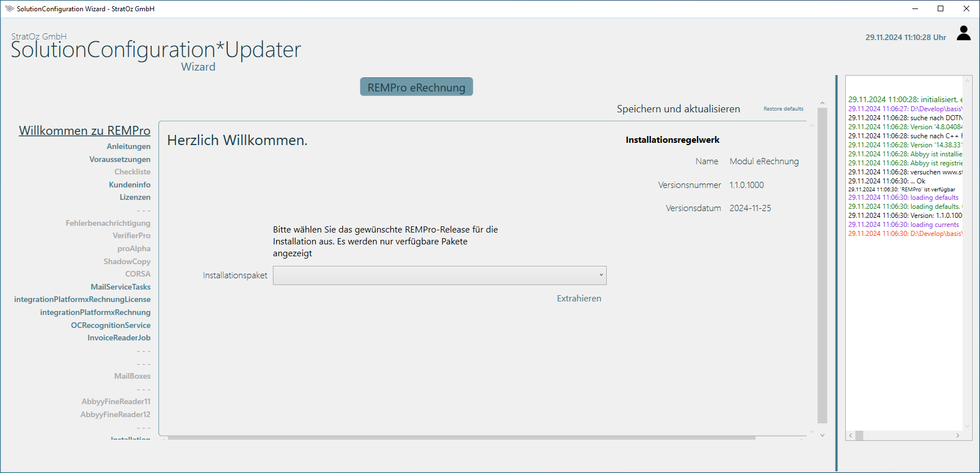Click the main panel vertical scrollbar
The width and height of the screenshot is (980, 473).
[822, 265]
